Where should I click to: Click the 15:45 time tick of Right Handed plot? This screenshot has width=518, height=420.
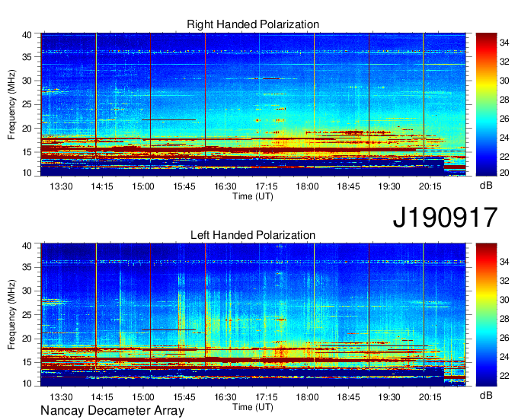click(x=184, y=186)
